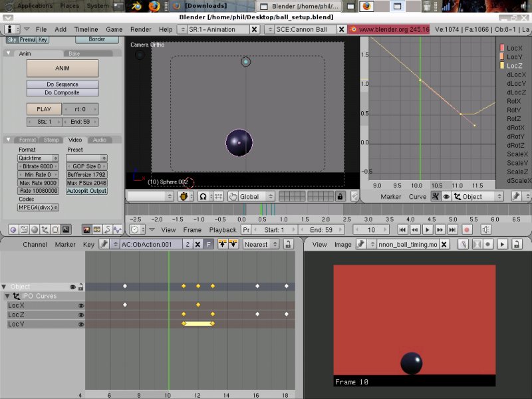Open the Scene context buttons icon
The width and height of the screenshot is (532, 399).
tap(66, 229)
